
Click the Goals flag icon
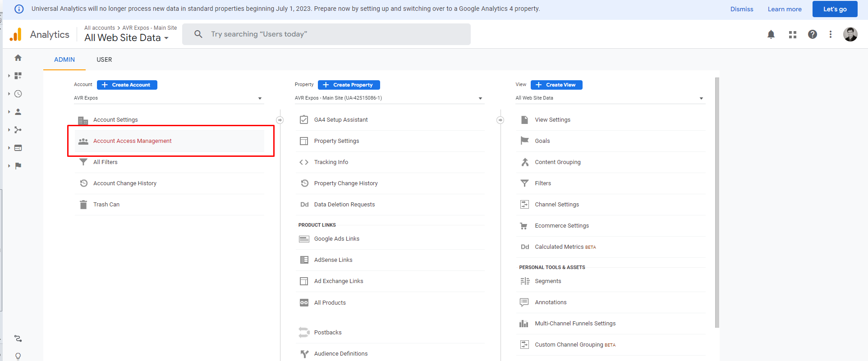(524, 141)
